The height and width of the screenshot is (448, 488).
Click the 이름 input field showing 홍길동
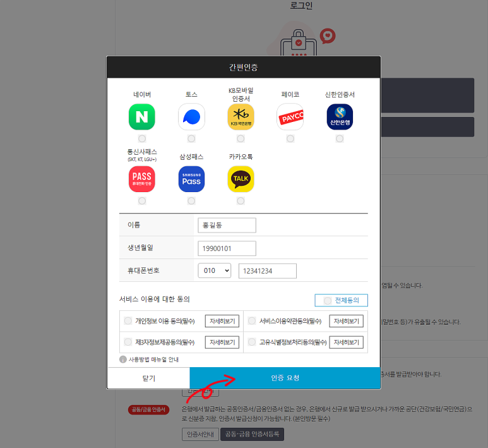click(227, 225)
